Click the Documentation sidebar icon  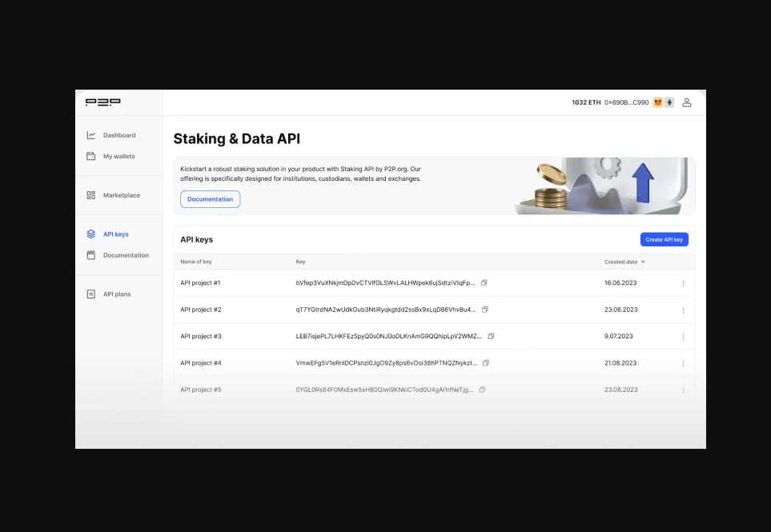pyautogui.click(x=91, y=255)
